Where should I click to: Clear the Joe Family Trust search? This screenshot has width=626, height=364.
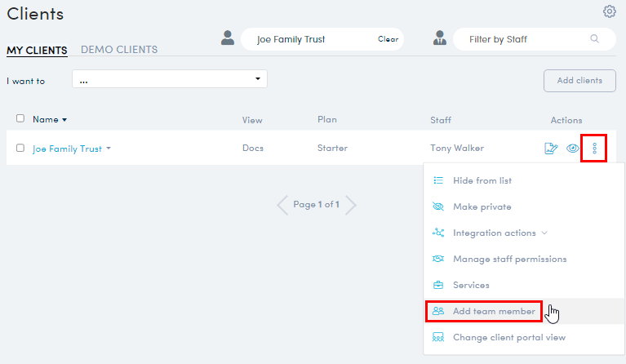[x=388, y=39]
